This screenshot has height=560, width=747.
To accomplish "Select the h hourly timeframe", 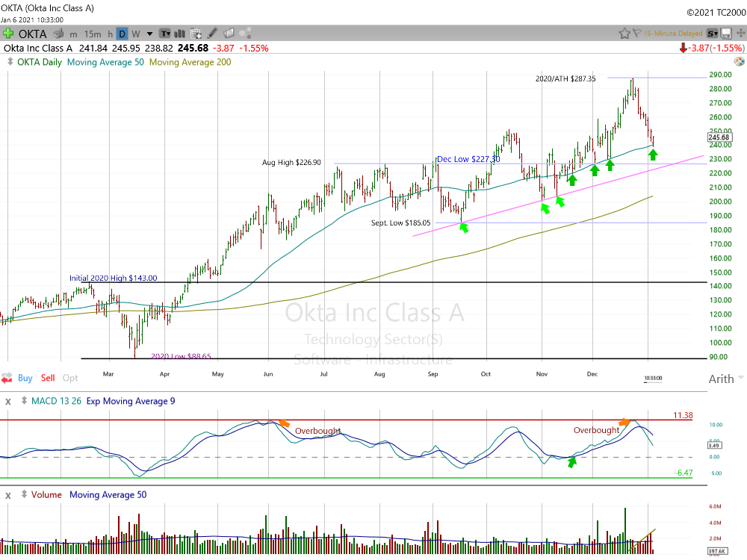I will [110, 34].
